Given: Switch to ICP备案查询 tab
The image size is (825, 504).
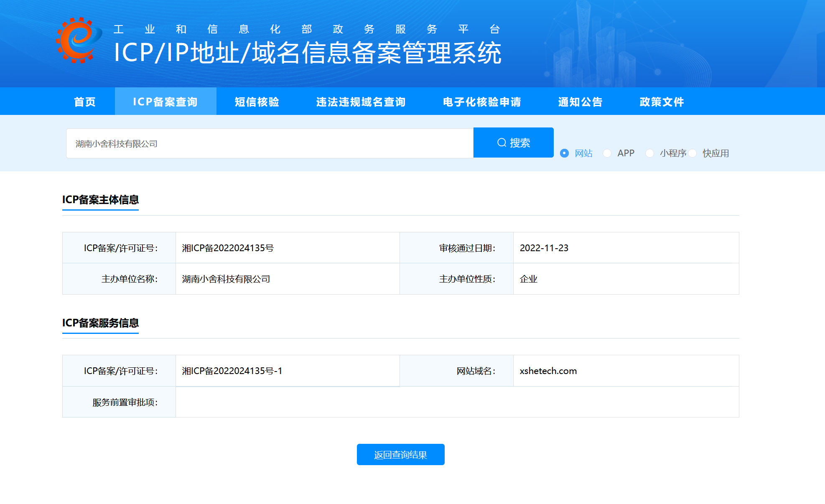Looking at the screenshot, I should point(166,102).
